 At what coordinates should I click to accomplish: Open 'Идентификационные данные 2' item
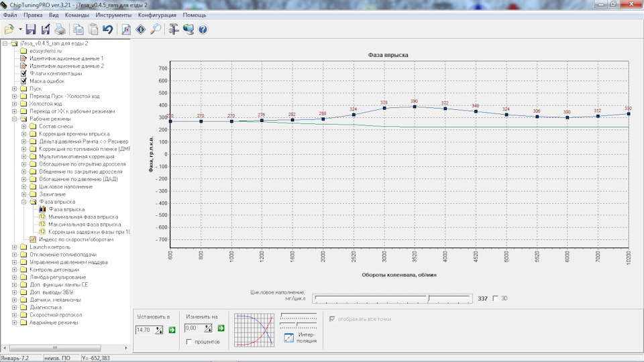click(66, 66)
